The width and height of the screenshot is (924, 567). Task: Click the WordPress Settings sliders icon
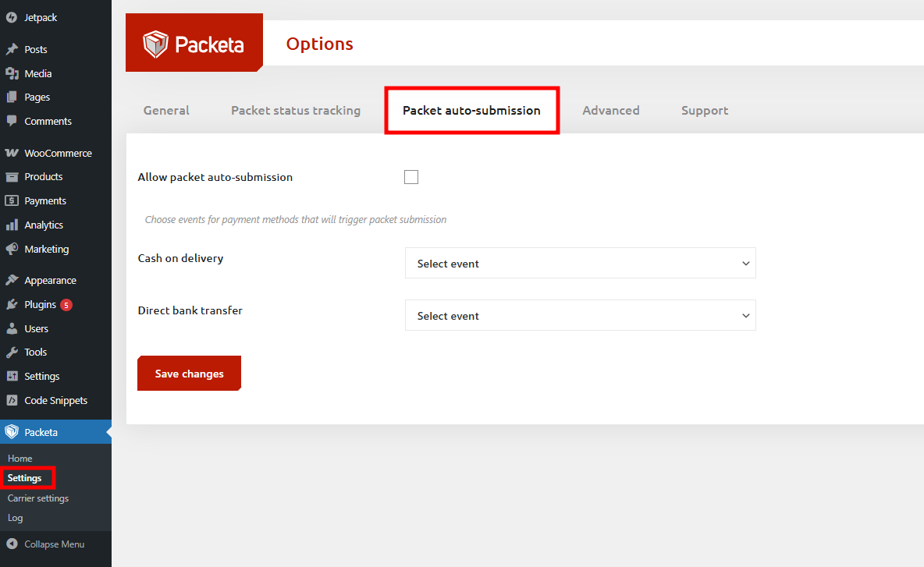(12, 376)
